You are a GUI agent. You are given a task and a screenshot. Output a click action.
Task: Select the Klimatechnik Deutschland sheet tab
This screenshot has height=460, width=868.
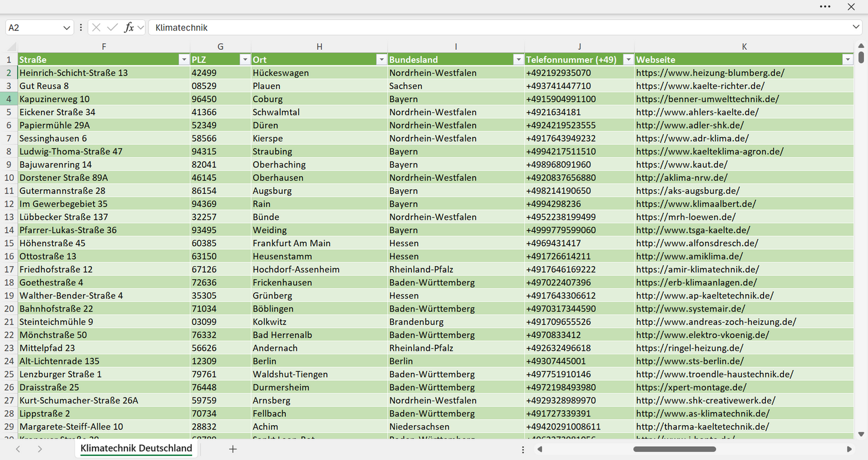coord(136,449)
